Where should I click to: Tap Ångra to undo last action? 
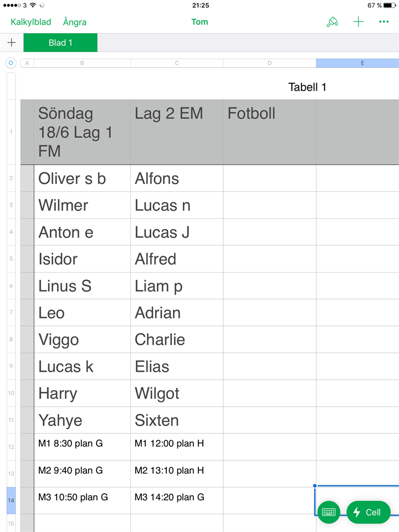coord(75,22)
